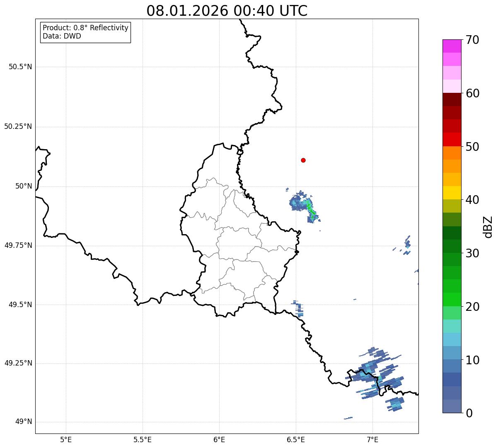Pick the yellow colorbar swatch at 40

click(452, 193)
